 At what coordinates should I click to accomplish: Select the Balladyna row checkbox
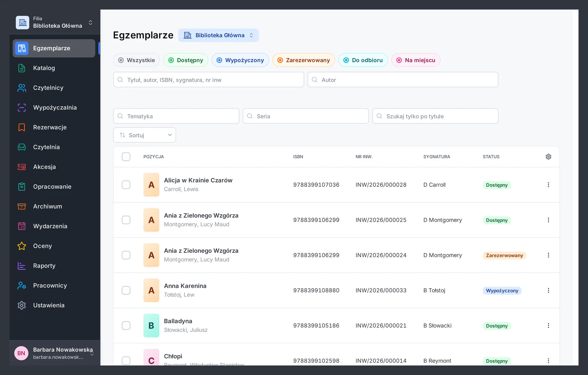(x=126, y=326)
